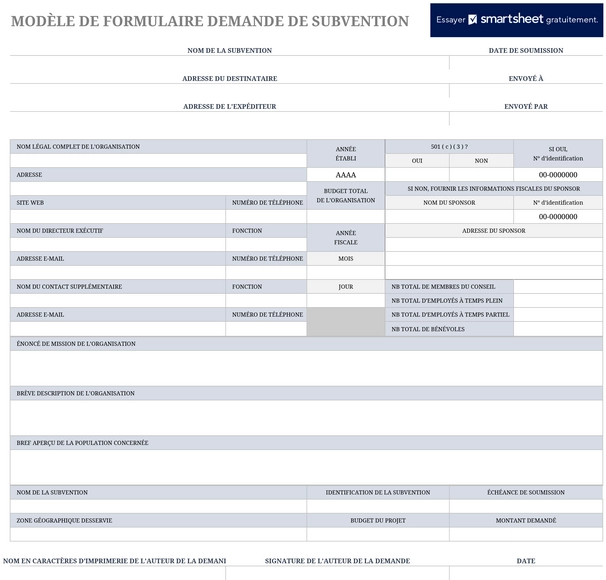Click the DATE DE SOUMISSION input cell
The height and width of the screenshot is (580, 606).
(x=526, y=63)
